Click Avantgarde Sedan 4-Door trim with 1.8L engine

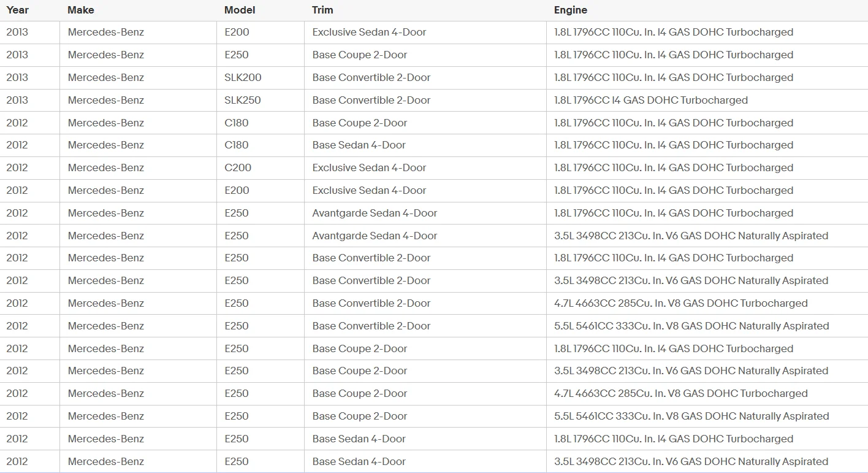375,213
